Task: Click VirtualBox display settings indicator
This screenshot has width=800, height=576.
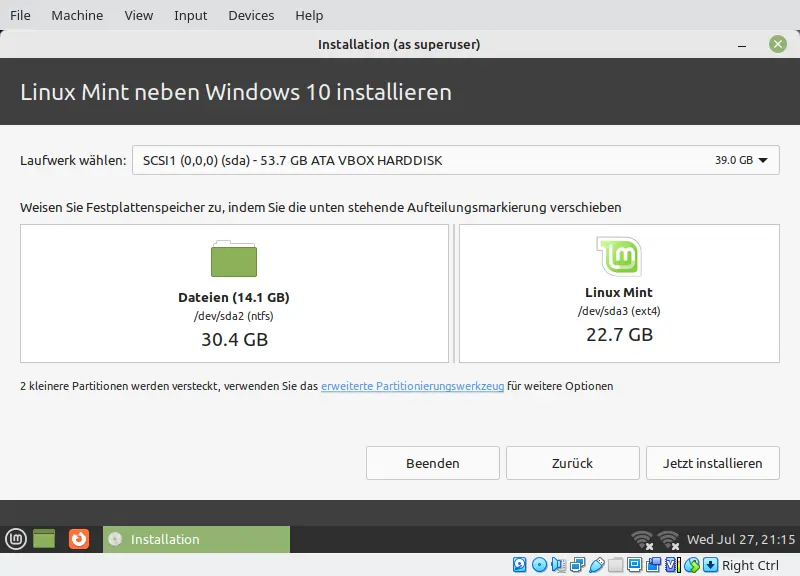Action: pos(634,565)
